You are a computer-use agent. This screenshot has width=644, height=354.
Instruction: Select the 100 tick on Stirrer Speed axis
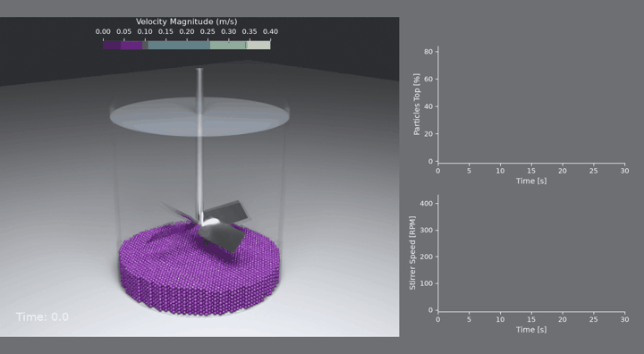(427, 283)
